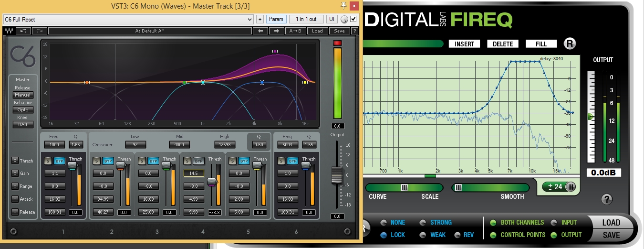Screen dimensions: 644x249
Task: Open the A: Default A* preset menu
Action: [x=149, y=31]
